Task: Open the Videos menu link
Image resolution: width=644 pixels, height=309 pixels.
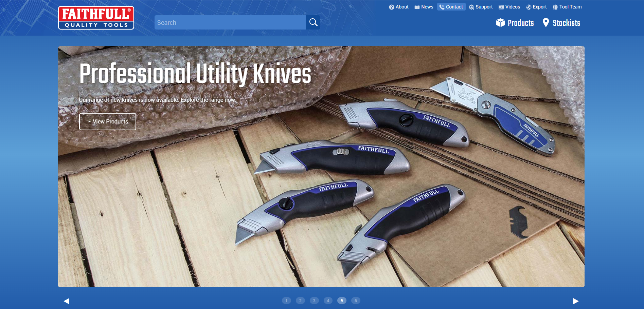Action: [x=509, y=7]
